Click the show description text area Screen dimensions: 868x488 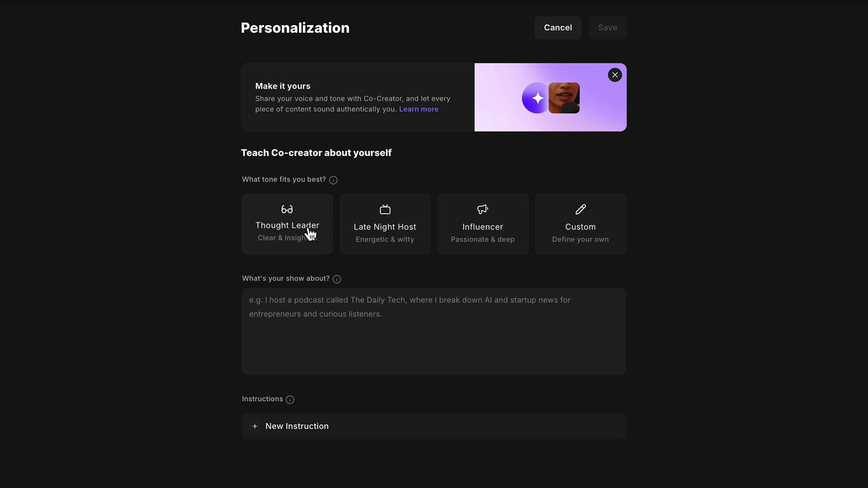tap(434, 331)
